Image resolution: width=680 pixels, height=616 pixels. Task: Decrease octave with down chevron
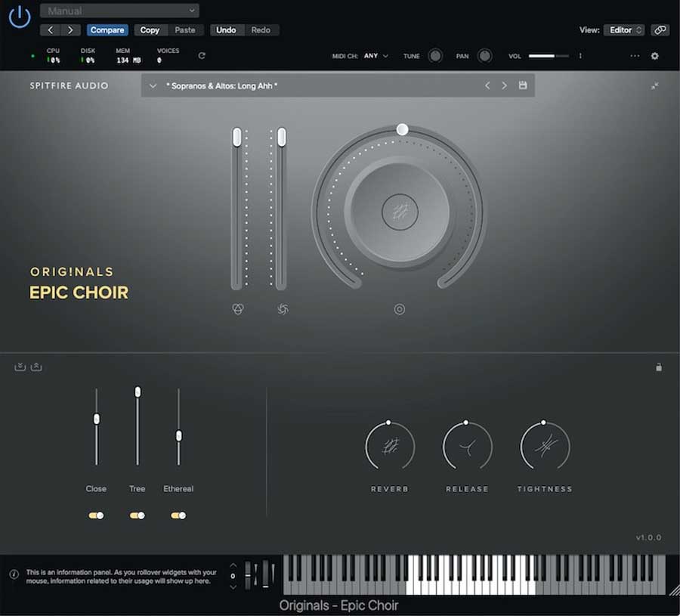coord(233,587)
